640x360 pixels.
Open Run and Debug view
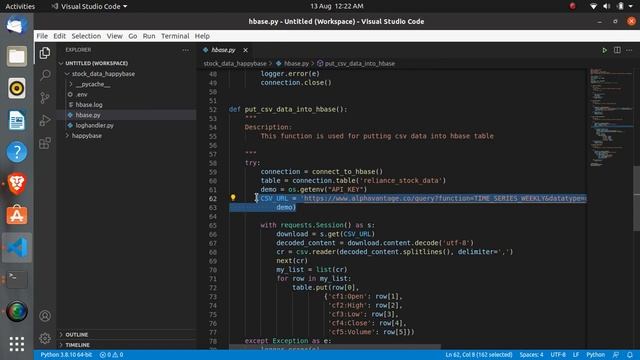pyautogui.click(x=45, y=120)
